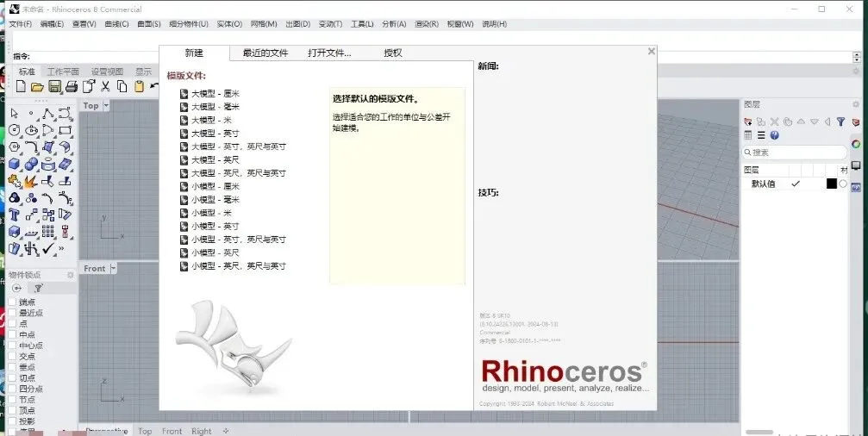Open the Top viewport dropdown arrow
This screenshot has height=436, width=868.
pos(106,105)
